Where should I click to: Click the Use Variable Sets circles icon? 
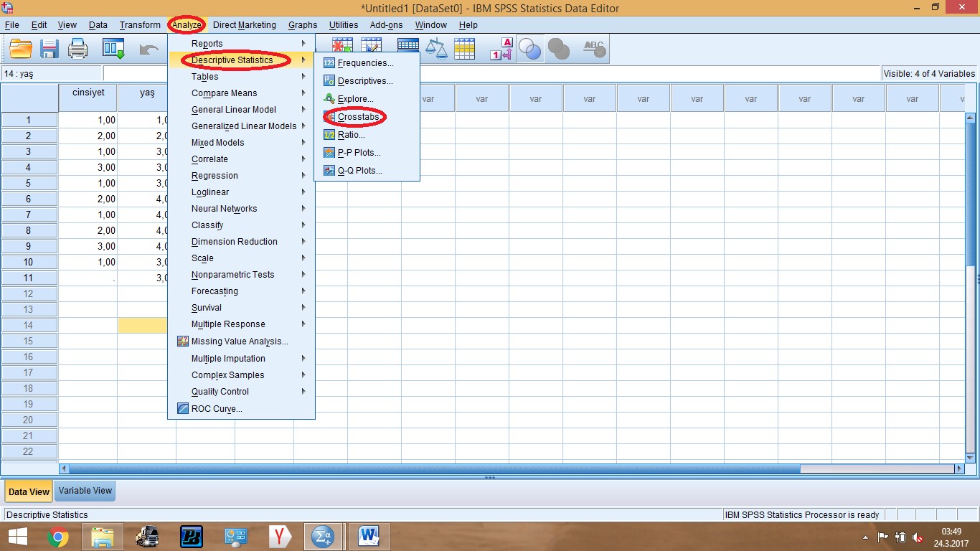pos(530,49)
